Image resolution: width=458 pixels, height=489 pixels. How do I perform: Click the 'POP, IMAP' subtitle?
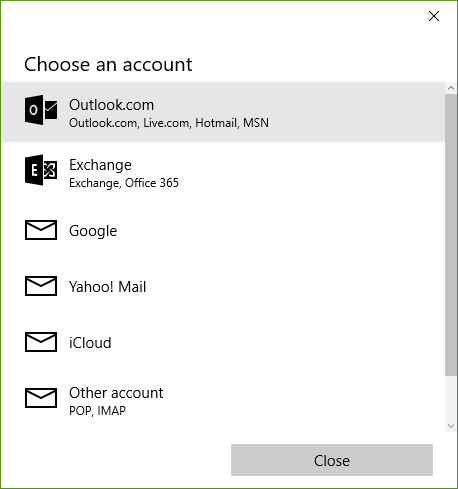(97, 411)
